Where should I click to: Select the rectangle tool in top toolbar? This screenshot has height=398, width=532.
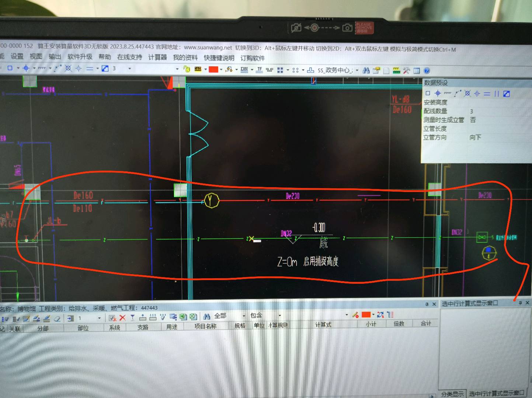tap(10, 68)
